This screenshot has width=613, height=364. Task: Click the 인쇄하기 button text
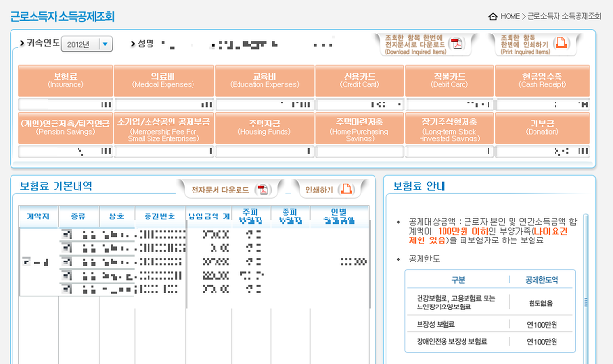tap(319, 190)
